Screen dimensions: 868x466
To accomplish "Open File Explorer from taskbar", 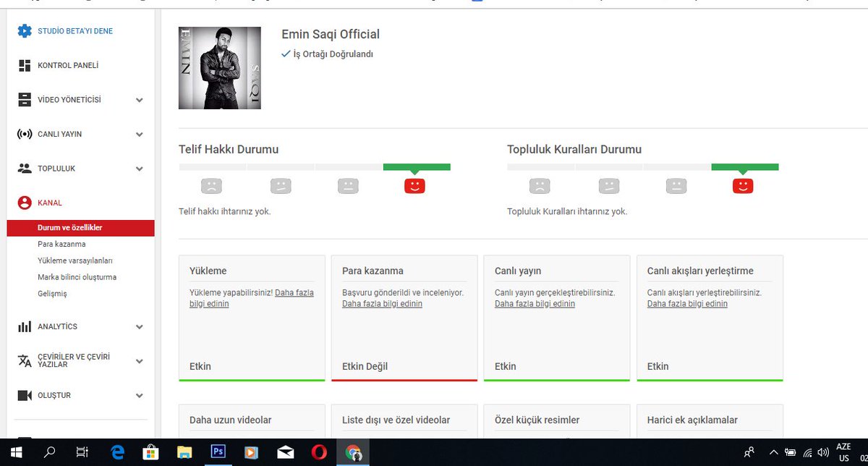I will click(x=184, y=452).
